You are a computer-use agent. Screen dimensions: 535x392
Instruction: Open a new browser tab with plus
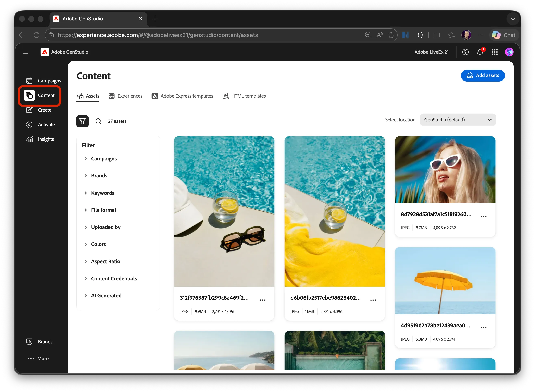coord(155,19)
